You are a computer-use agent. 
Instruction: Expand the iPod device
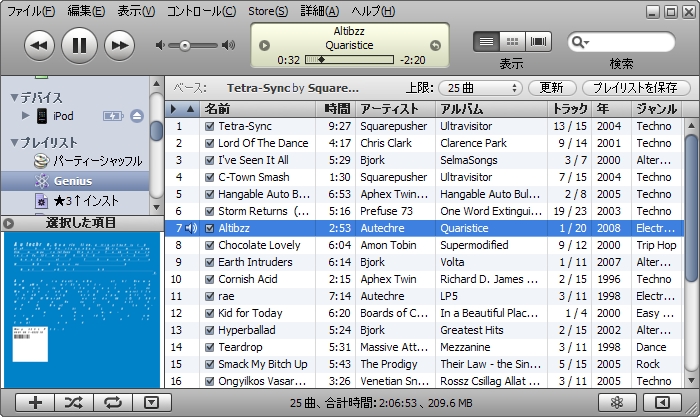coord(25,116)
